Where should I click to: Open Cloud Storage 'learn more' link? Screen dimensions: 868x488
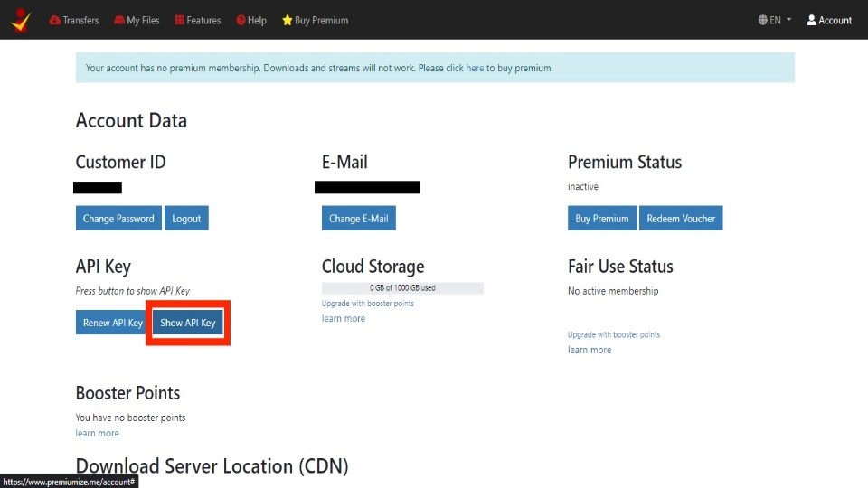click(x=344, y=318)
